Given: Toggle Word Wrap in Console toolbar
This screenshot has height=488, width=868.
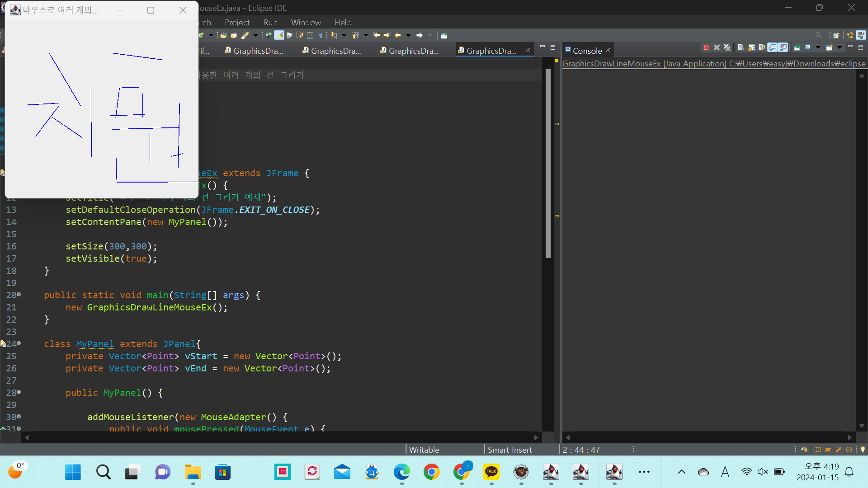Looking at the screenshot, I should pos(762,47).
